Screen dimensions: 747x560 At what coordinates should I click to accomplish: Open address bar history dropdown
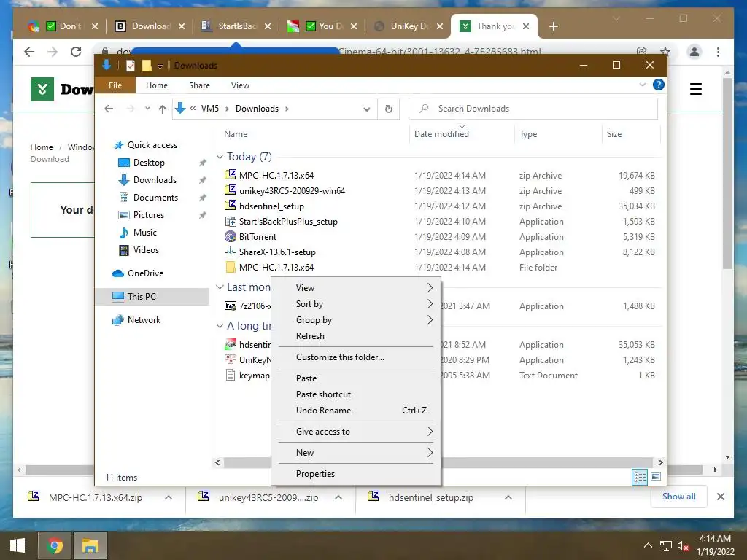pos(367,109)
